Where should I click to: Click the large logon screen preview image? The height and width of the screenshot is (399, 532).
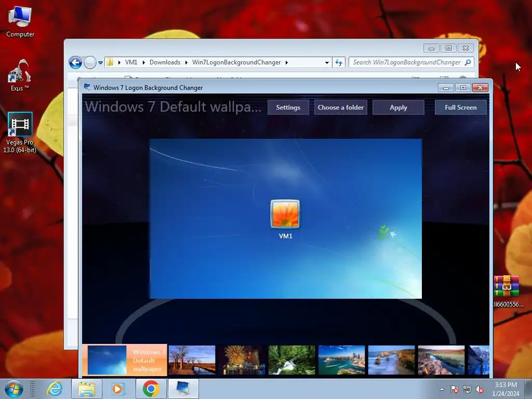click(x=286, y=219)
